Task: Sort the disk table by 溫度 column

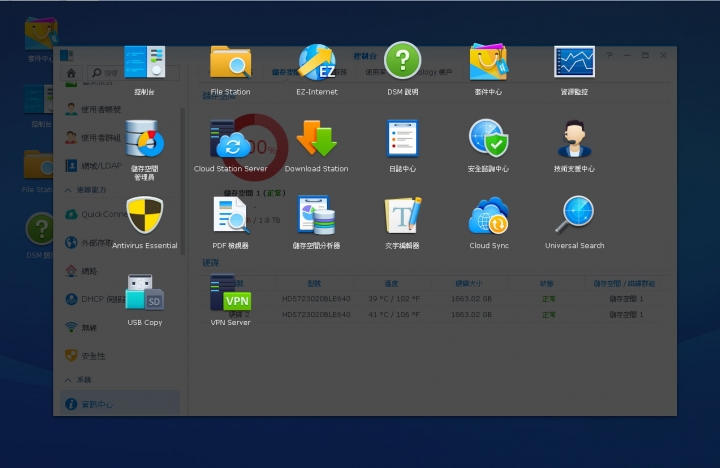Action: point(391,284)
